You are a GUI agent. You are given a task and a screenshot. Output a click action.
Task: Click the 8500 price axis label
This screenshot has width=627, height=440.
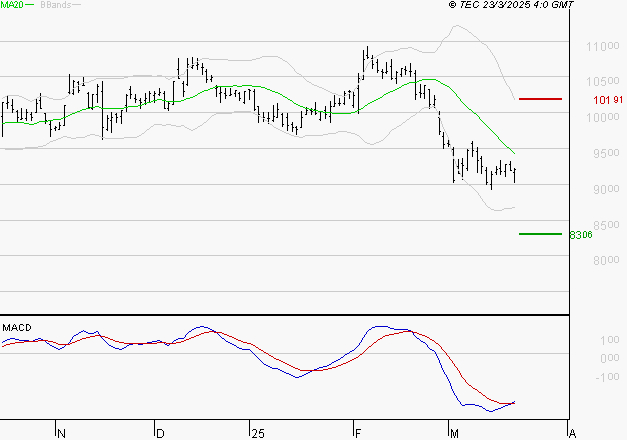pyautogui.click(x=606, y=225)
